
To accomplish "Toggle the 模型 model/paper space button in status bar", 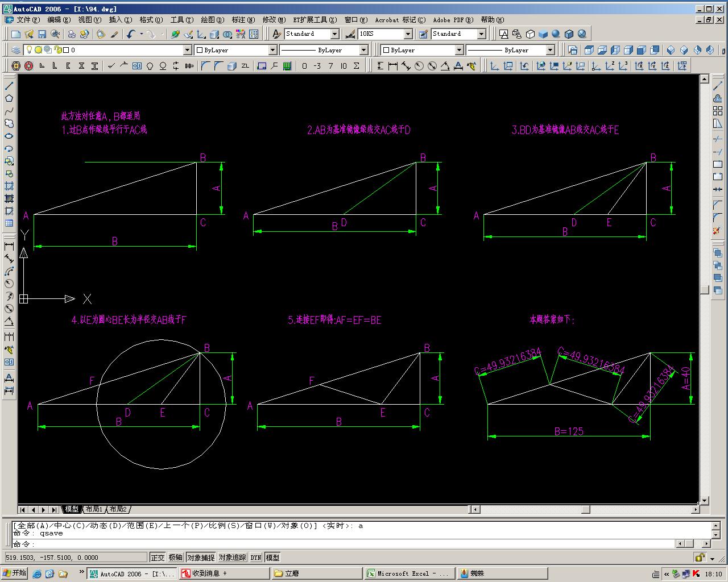I will pos(273,558).
